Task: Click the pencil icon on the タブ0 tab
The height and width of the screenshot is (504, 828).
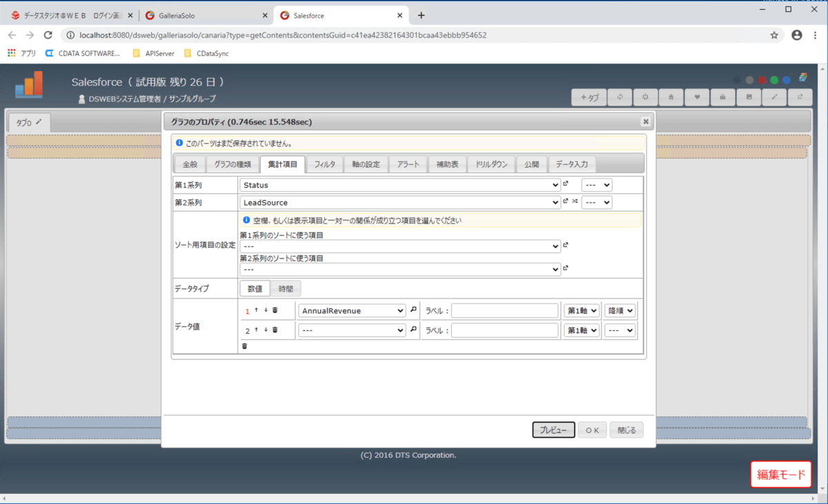Action: click(x=39, y=122)
